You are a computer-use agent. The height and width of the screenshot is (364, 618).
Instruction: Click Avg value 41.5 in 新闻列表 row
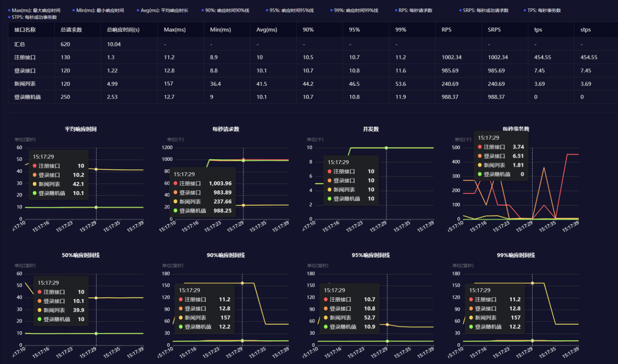pos(261,84)
